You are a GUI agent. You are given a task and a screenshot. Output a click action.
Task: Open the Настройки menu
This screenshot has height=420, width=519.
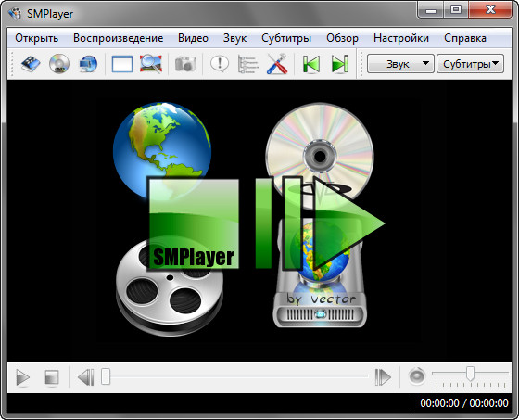(401, 38)
